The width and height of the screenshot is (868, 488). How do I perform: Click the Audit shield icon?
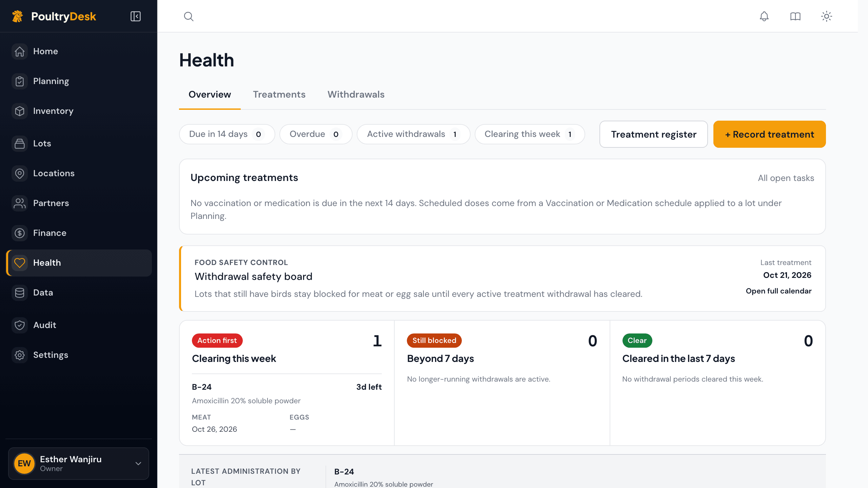(x=20, y=325)
